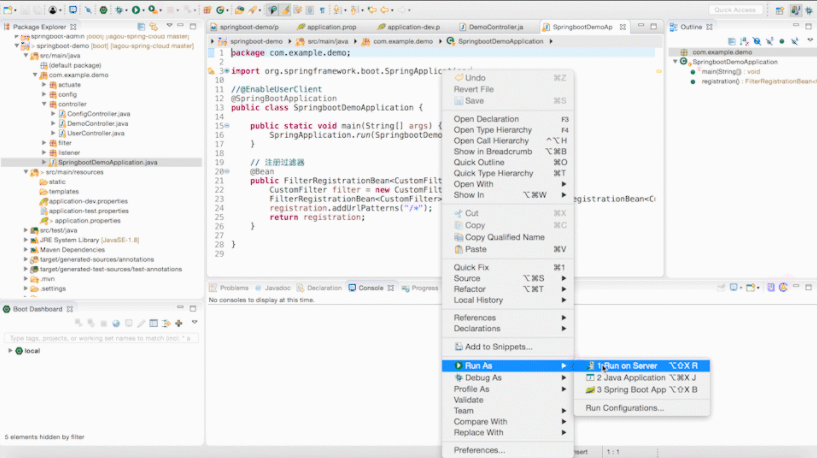The width and height of the screenshot is (817, 458).
Task: Toggle Hide Fields in Outline toolbar
Action: (x=757, y=41)
